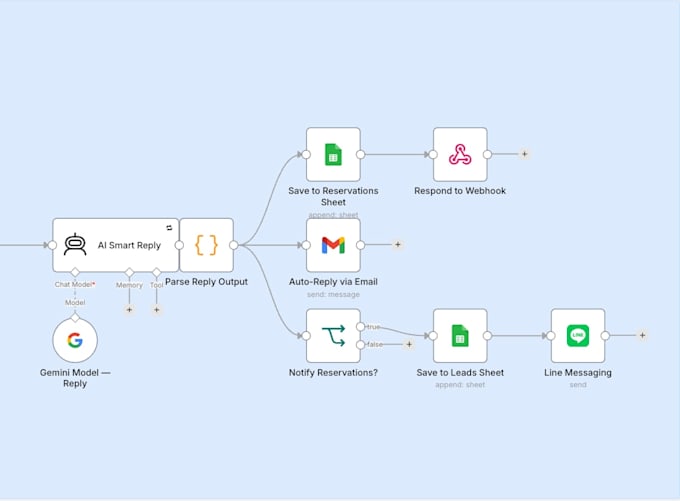Click the "Notify Reservations?" label
Screen dimensions: 680x501
(333, 373)
